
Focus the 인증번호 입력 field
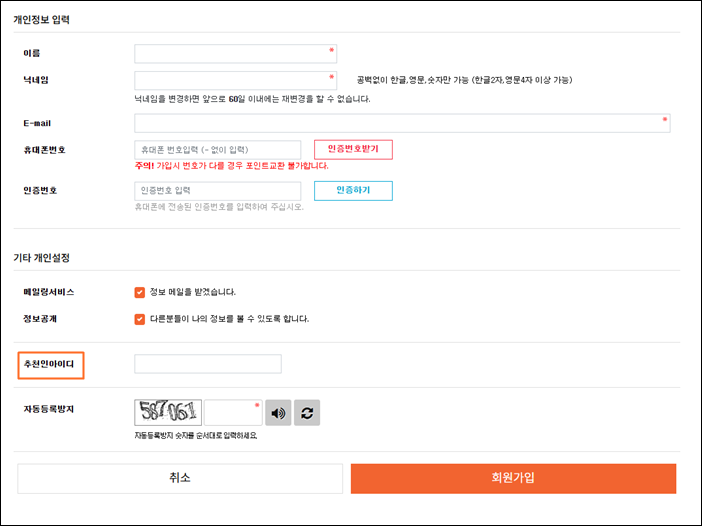pyautogui.click(x=218, y=191)
